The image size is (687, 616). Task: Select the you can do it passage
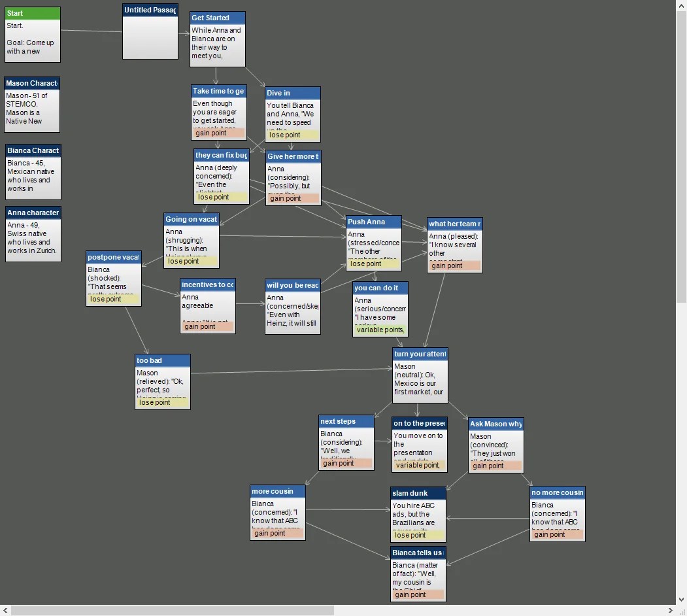(380, 309)
